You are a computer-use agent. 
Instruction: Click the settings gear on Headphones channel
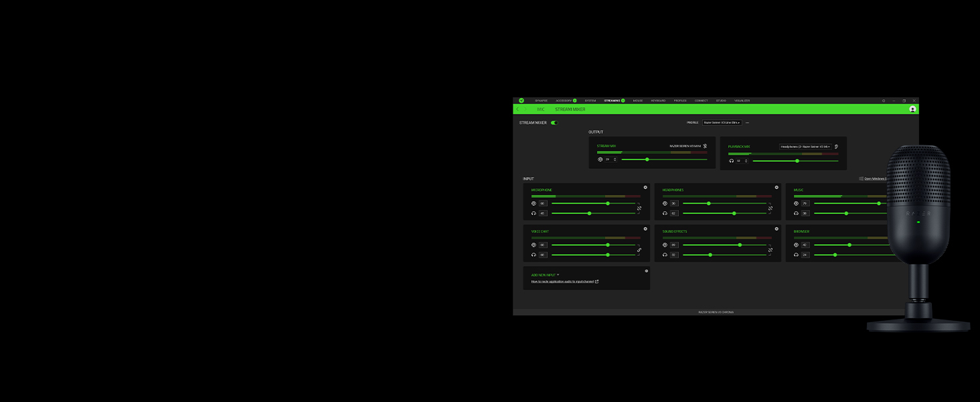(777, 187)
